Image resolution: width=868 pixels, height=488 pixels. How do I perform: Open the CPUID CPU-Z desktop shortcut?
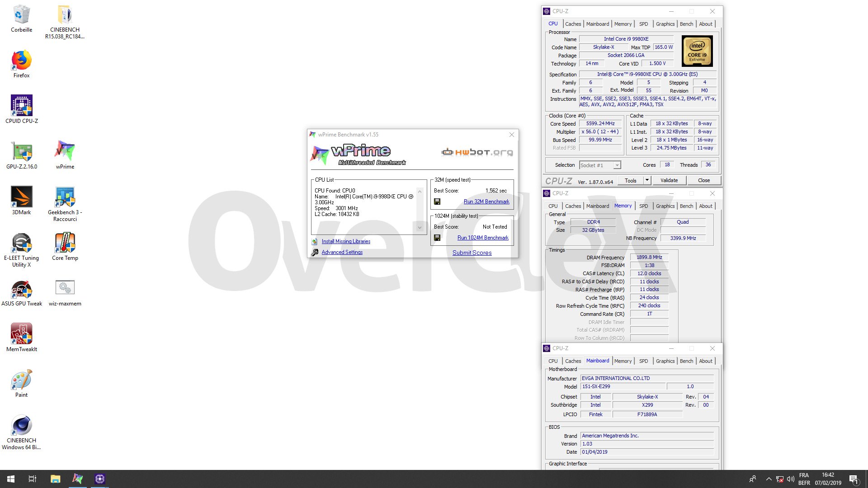click(x=21, y=109)
